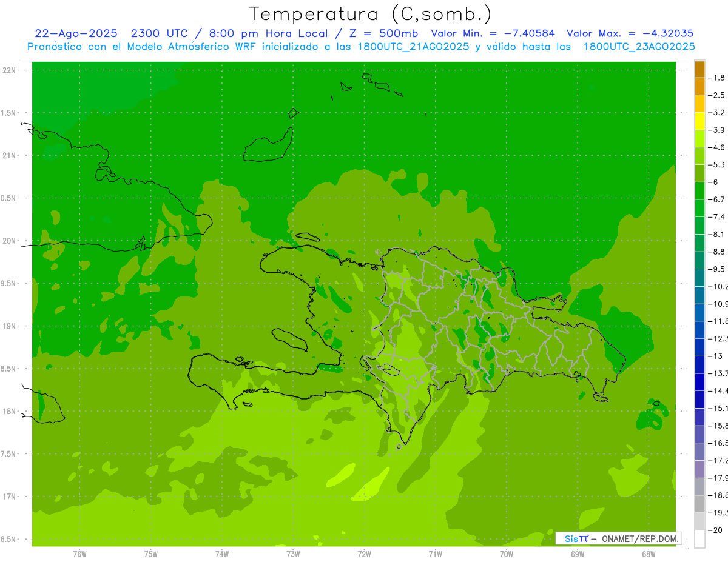
Task: Click the "-9.5" colorbar label
Action: click(x=716, y=269)
